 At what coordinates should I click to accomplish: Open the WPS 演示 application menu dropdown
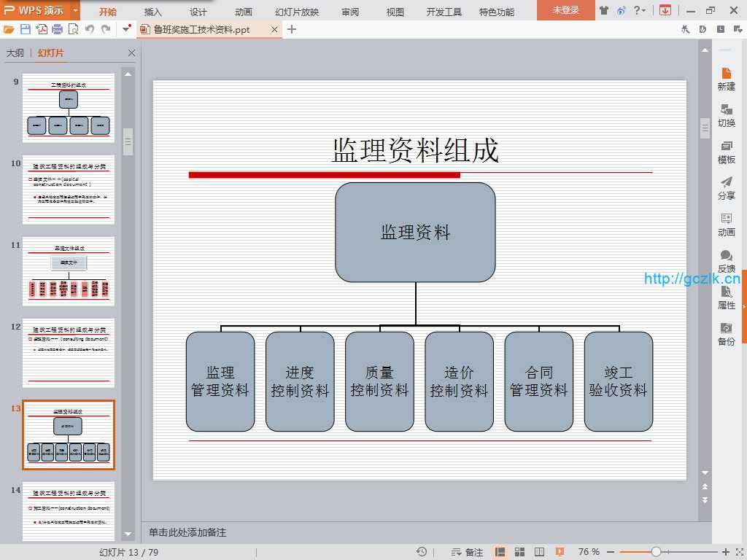pyautogui.click(x=76, y=10)
